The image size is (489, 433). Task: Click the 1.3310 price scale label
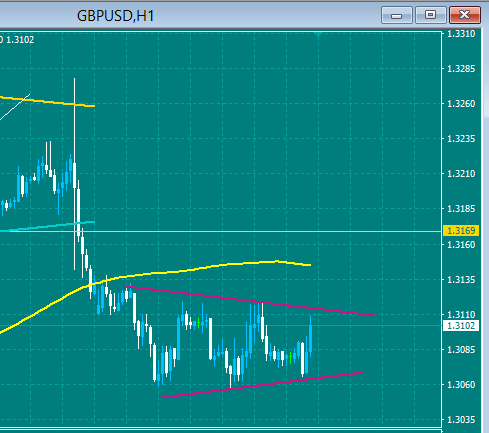click(x=461, y=34)
